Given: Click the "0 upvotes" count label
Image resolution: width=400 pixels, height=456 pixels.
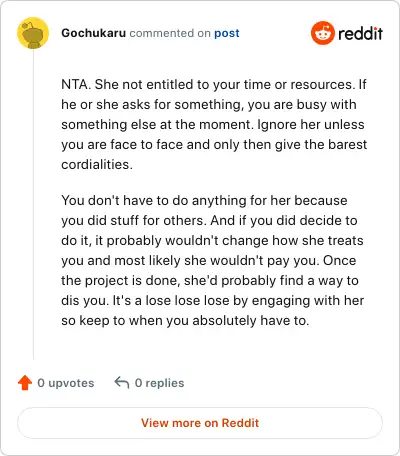Looking at the screenshot, I should click(x=66, y=383).
